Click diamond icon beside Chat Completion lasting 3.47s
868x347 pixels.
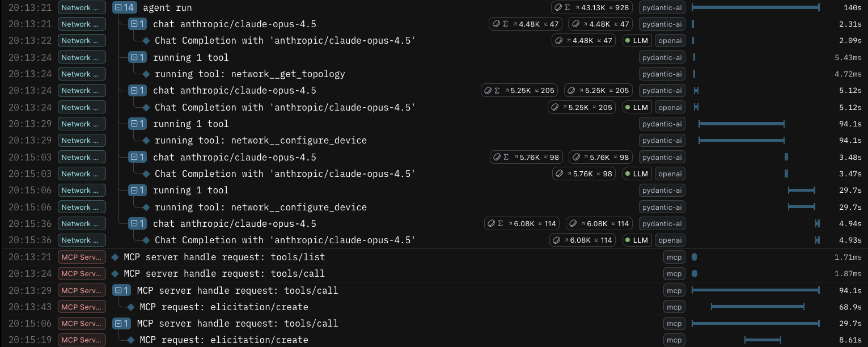pyautogui.click(x=146, y=173)
